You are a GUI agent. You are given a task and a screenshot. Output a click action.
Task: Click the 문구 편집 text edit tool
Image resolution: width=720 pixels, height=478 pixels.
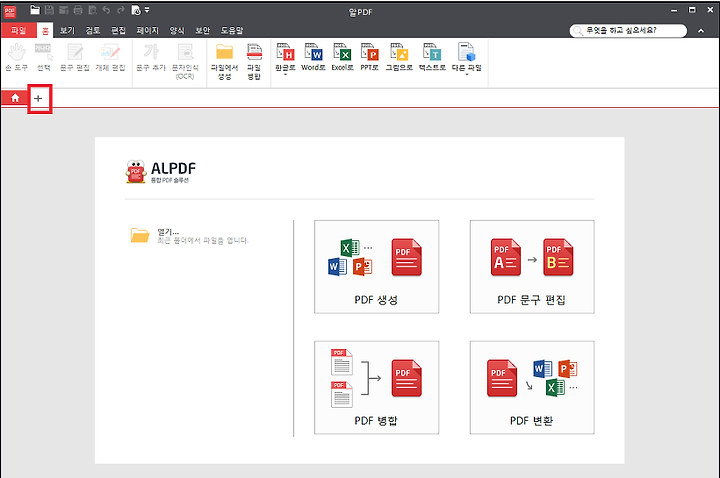tap(75, 57)
